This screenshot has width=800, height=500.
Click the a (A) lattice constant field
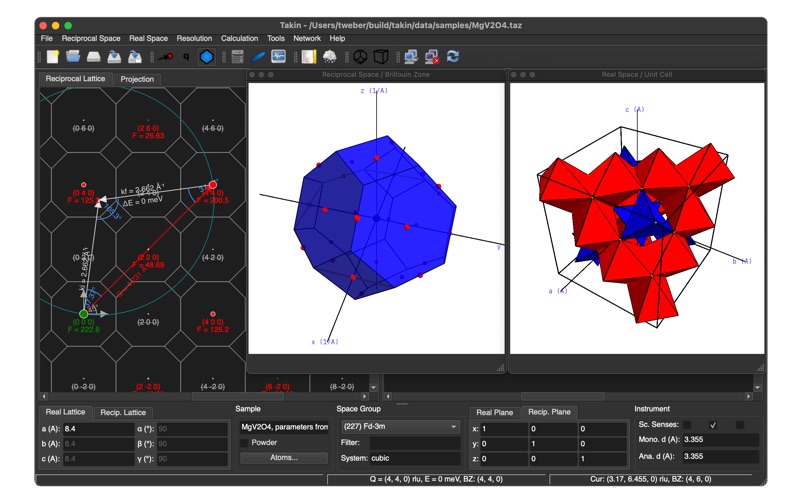(x=98, y=429)
